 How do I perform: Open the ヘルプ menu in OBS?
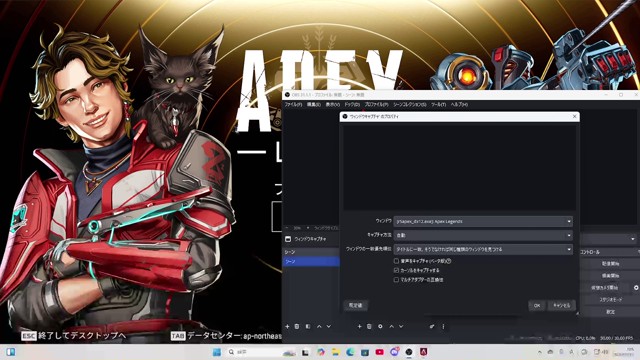pos(459,104)
